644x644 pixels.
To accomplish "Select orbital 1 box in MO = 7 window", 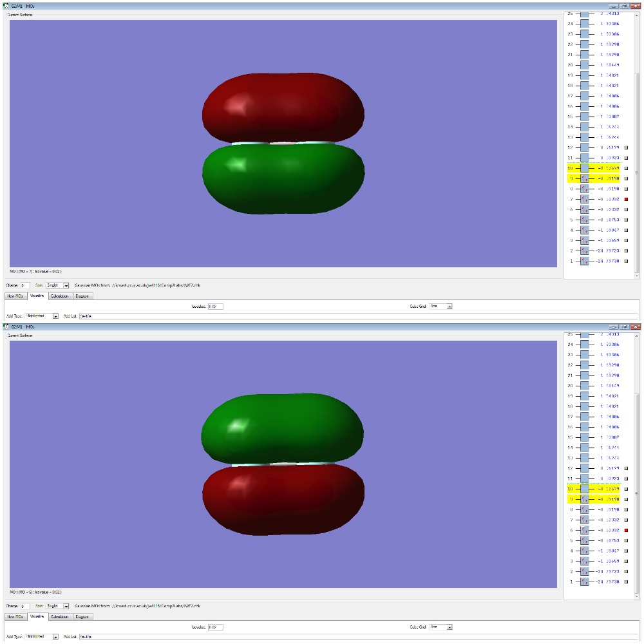I will [x=584, y=261].
